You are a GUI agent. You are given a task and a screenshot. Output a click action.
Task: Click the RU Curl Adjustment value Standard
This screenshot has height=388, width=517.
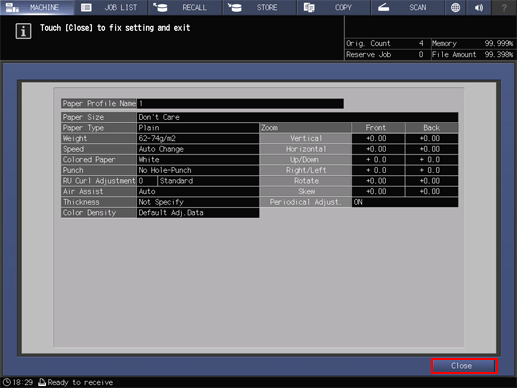pos(208,181)
